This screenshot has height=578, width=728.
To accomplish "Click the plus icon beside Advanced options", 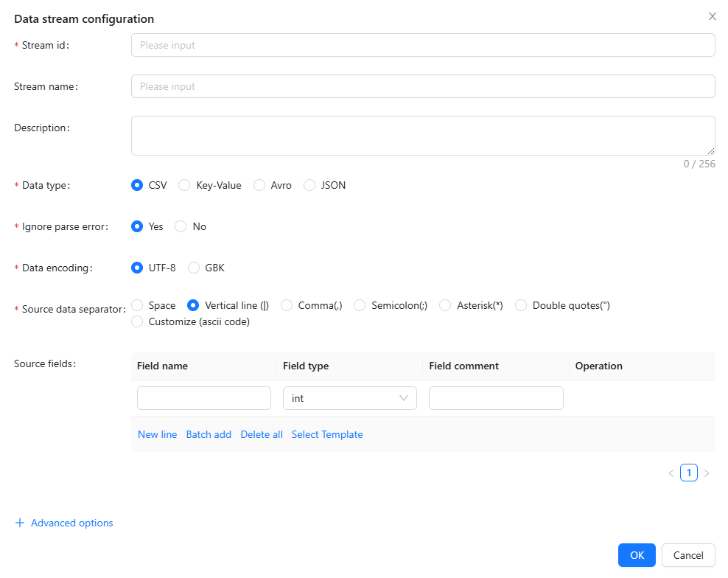I will (x=20, y=523).
